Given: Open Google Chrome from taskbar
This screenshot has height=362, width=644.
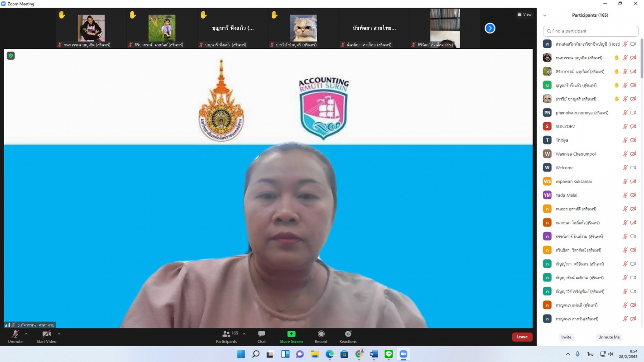Looking at the screenshot, I should pyautogui.click(x=359, y=354).
